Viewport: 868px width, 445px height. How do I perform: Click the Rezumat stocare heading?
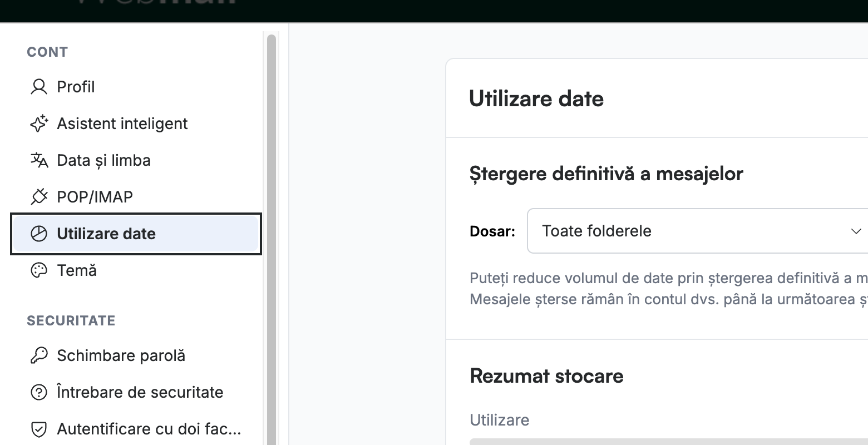(x=546, y=376)
